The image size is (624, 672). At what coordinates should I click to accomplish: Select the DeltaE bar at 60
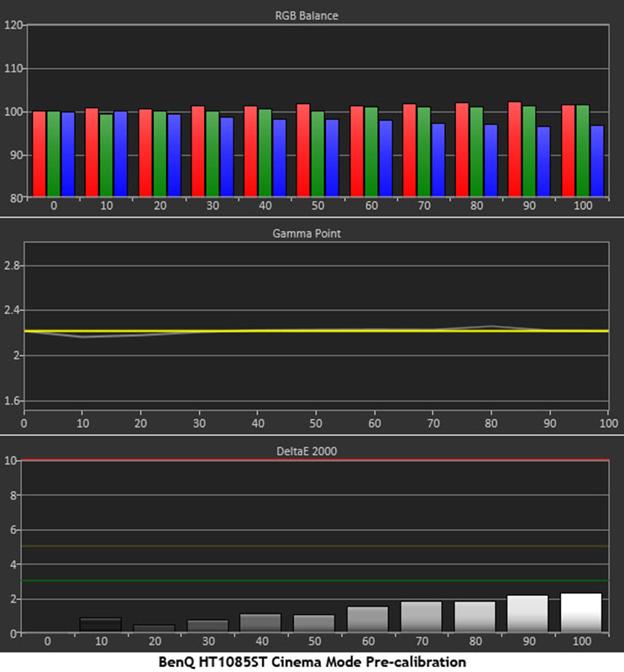(367, 619)
